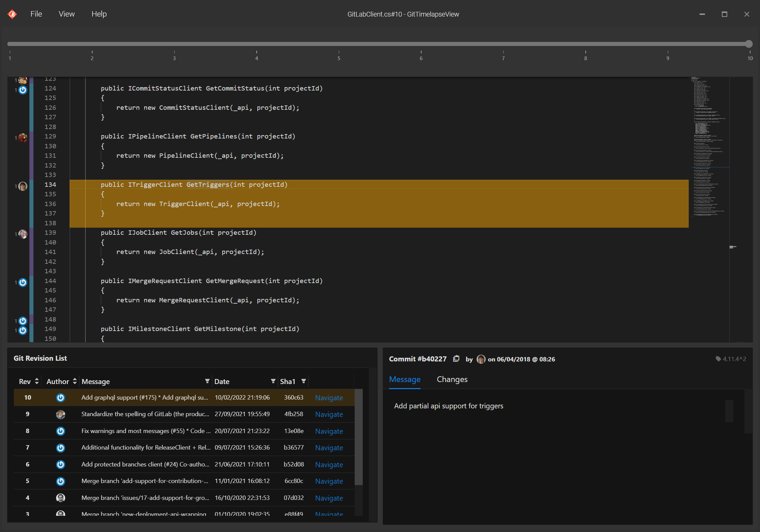Switch to the Changes tab
The height and width of the screenshot is (532, 760).
tap(452, 379)
